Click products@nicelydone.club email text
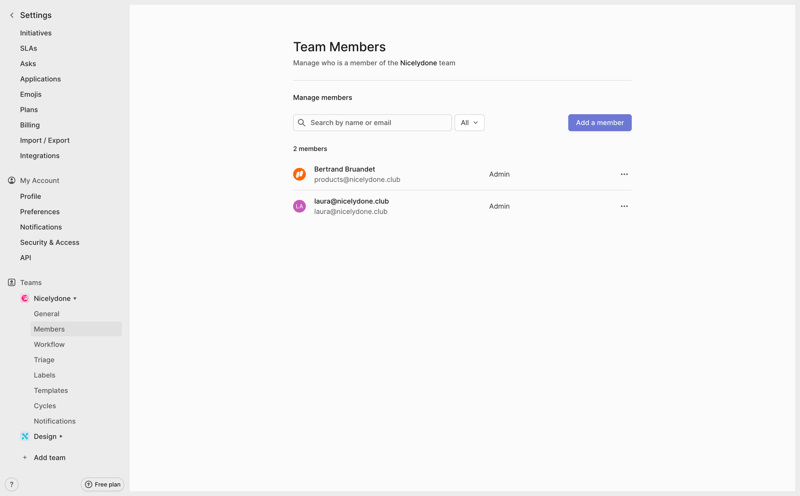 (x=357, y=180)
